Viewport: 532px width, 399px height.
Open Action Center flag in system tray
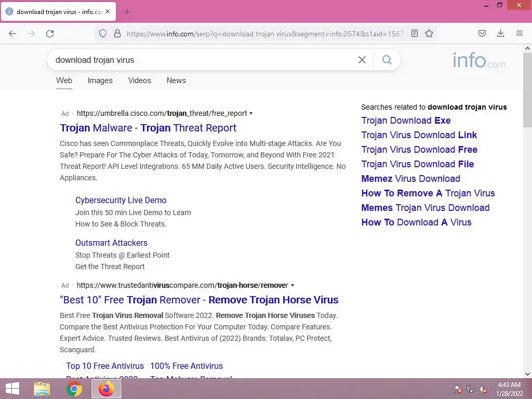pyautogui.click(x=458, y=389)
